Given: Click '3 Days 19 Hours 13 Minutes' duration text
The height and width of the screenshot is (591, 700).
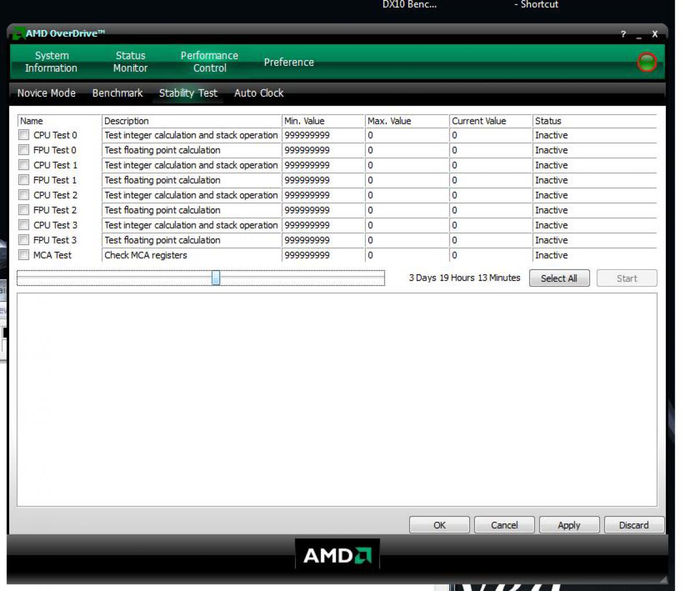Looking at the screenshot, I should 465,278.
